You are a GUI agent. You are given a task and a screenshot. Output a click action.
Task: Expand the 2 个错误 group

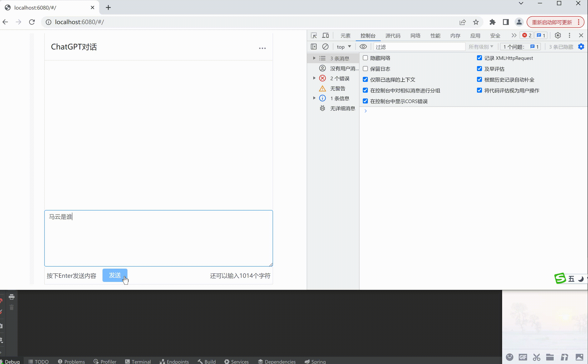pyautogui.click(x=314, y=78)
